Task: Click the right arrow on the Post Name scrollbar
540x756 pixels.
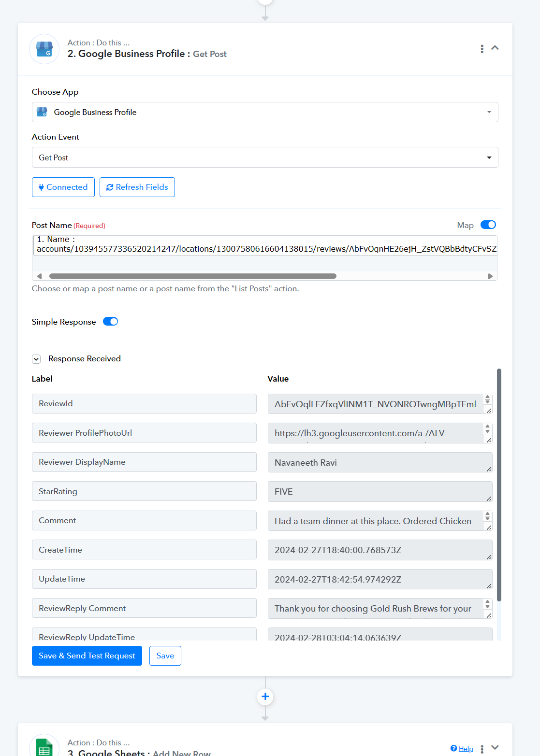Action: (x=490, y=276)
